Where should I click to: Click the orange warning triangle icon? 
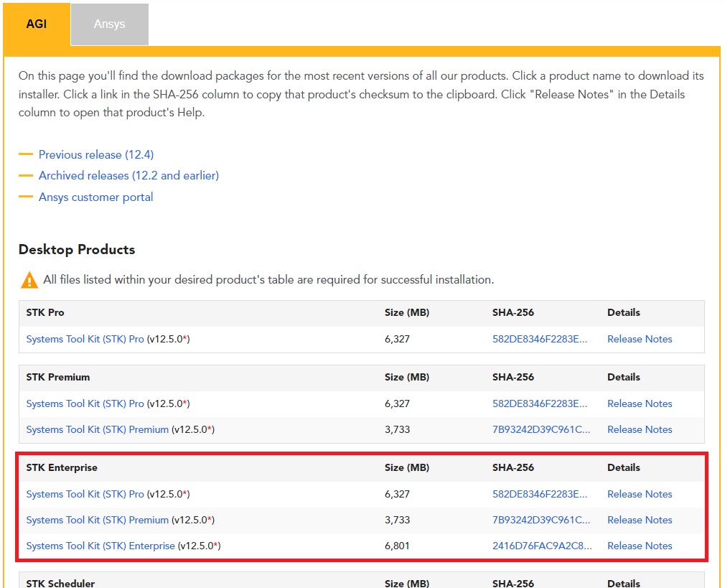[29, 280]
